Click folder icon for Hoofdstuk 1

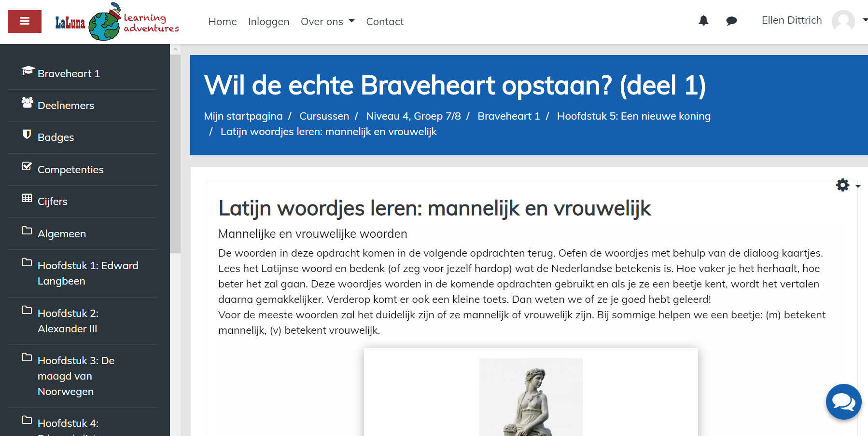pyautogui.click(x=27, y=262)
